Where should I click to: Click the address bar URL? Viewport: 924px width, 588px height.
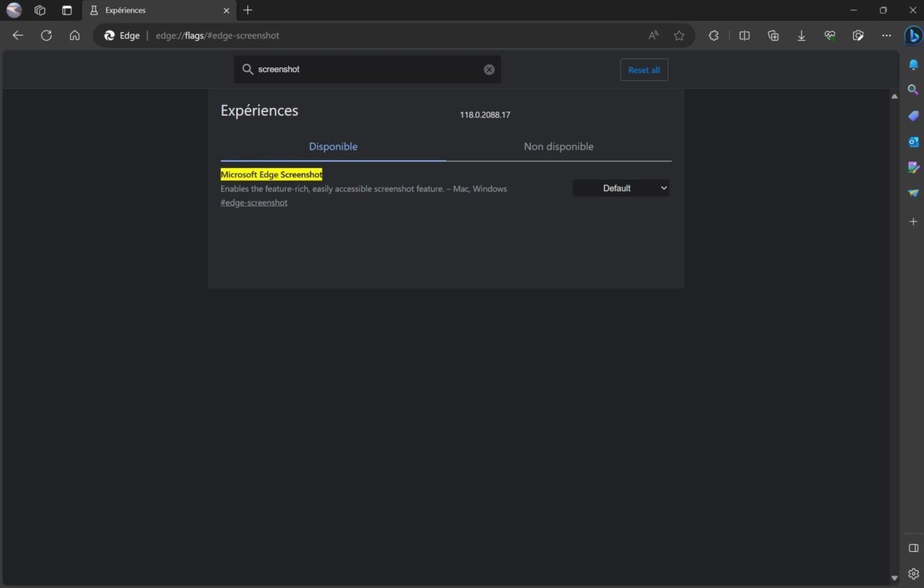(217, 35)
